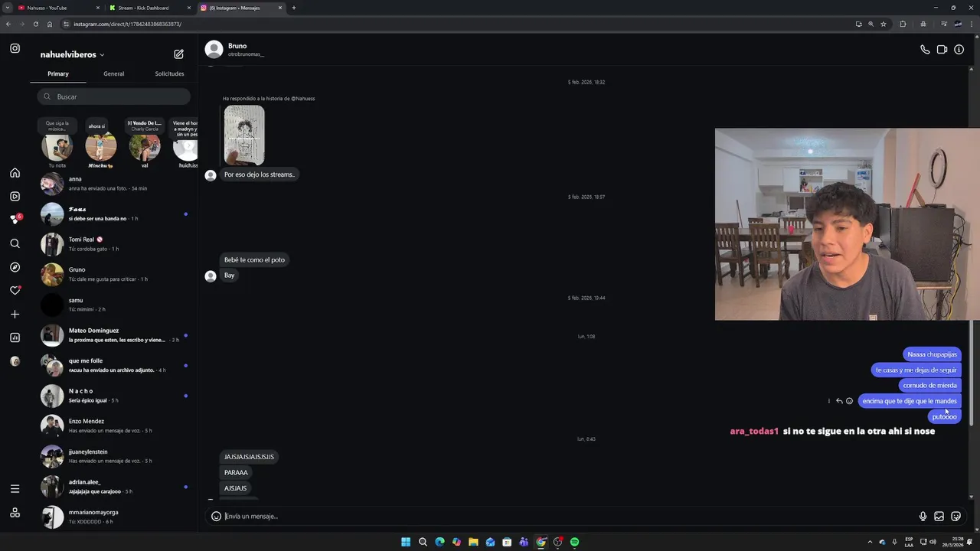The height and width of the screenshot is (551, 980).
Task: Open Bruno's profile from chat header
Action: pos(235,50)
